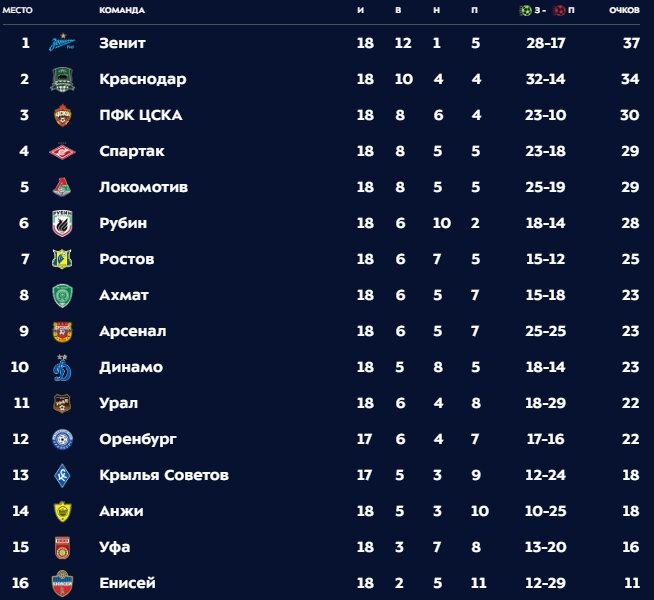Open the Енисей team name link
This screenshot has width=654, height=600.
127,583
